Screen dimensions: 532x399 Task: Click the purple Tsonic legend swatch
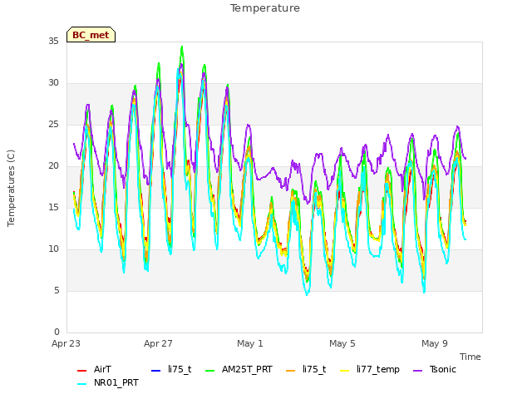417,370
